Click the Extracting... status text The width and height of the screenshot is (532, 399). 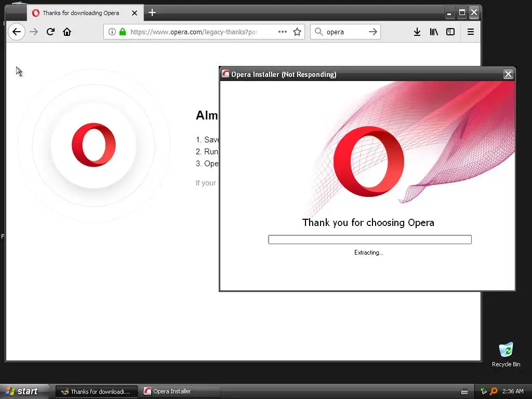tap(368, 252)
